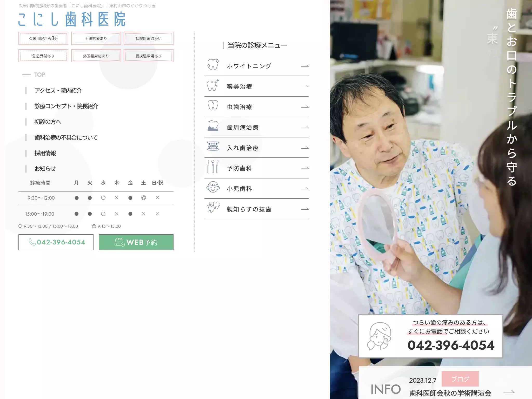Viewport: 532px width, 399px height.
Task: Open the こにし歯科医院 logo link
Action: tap(72, 19)
